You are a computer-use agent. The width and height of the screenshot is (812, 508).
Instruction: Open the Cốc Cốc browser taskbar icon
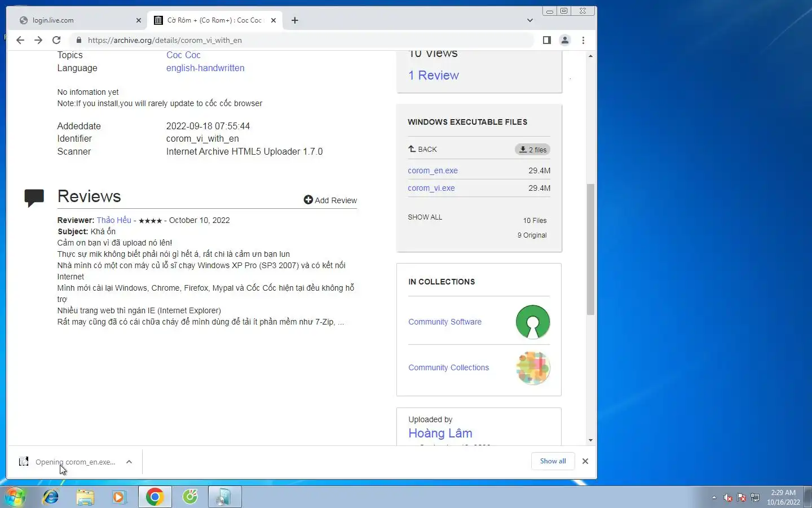pyautogui.click(x=191, y=497)
